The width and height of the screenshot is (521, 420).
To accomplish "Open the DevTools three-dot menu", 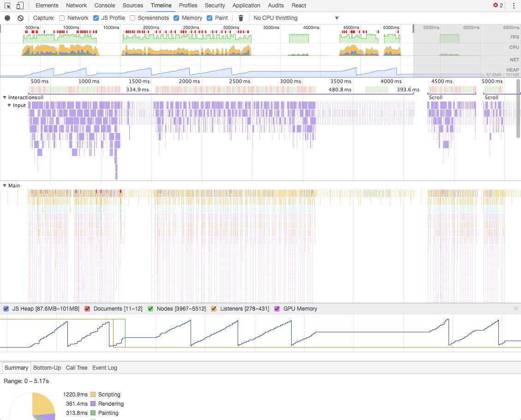I will [514, 6].
